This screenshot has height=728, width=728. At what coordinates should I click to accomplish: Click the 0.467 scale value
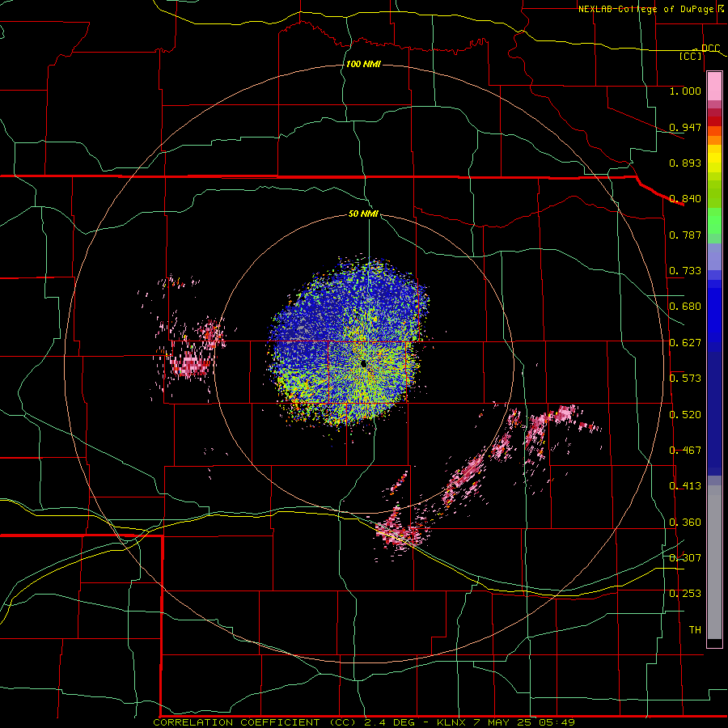tap(685, 451)
